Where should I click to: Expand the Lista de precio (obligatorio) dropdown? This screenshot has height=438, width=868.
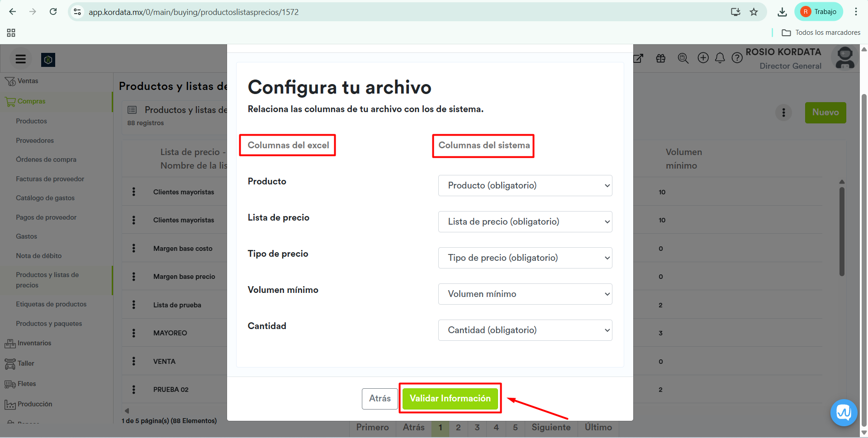(x=525, y=222)
